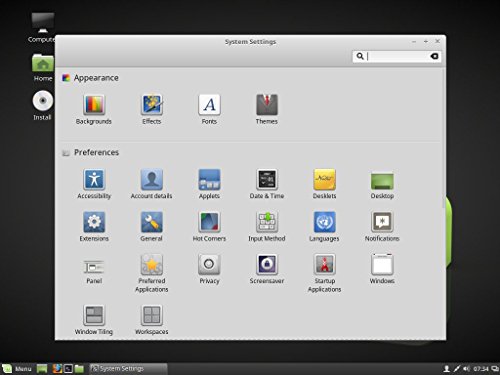The width and height of the screenshot is (500, 375).
Task: Click the search magnifier icon
Action: click(360, 56)
